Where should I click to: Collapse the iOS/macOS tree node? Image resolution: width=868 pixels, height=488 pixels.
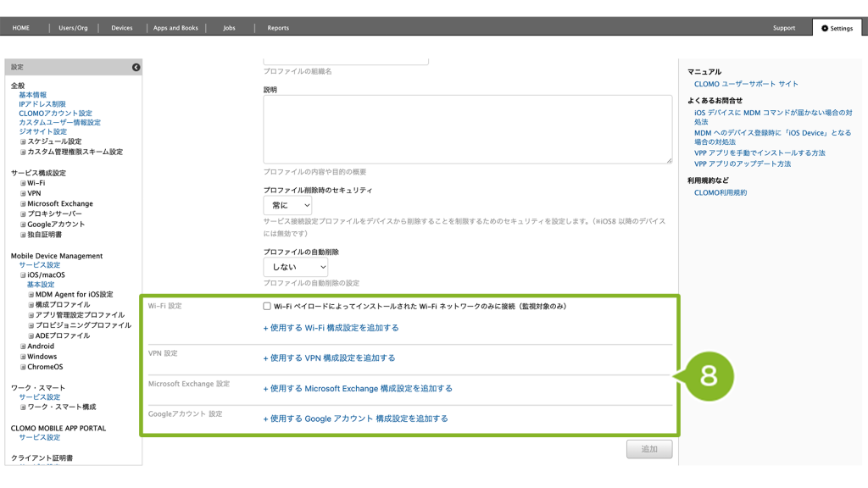pos(24,275)
